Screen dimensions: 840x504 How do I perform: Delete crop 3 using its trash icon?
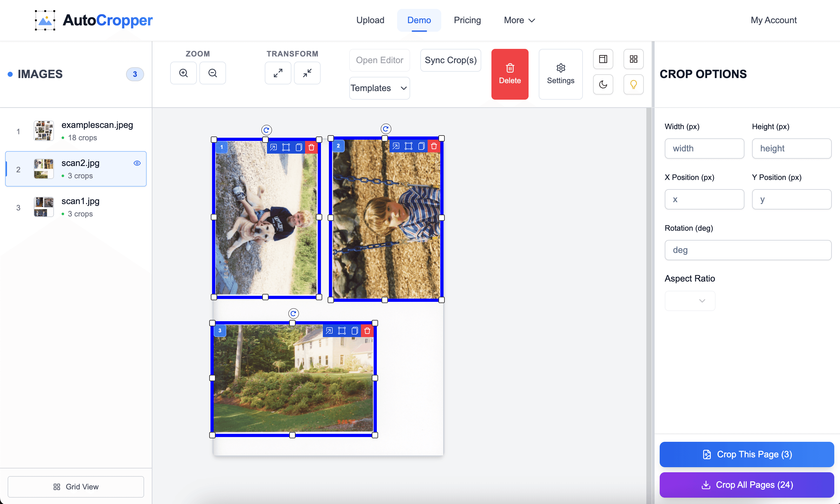pos(367,330)
